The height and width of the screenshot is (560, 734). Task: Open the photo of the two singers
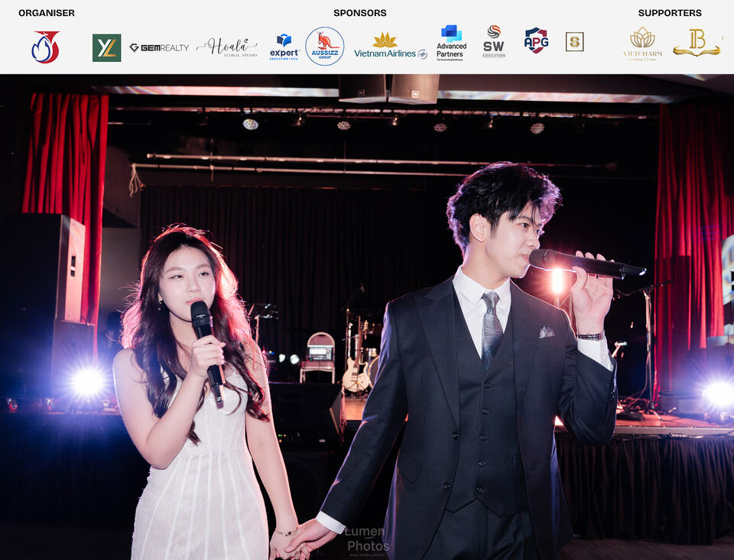[367, 317]
